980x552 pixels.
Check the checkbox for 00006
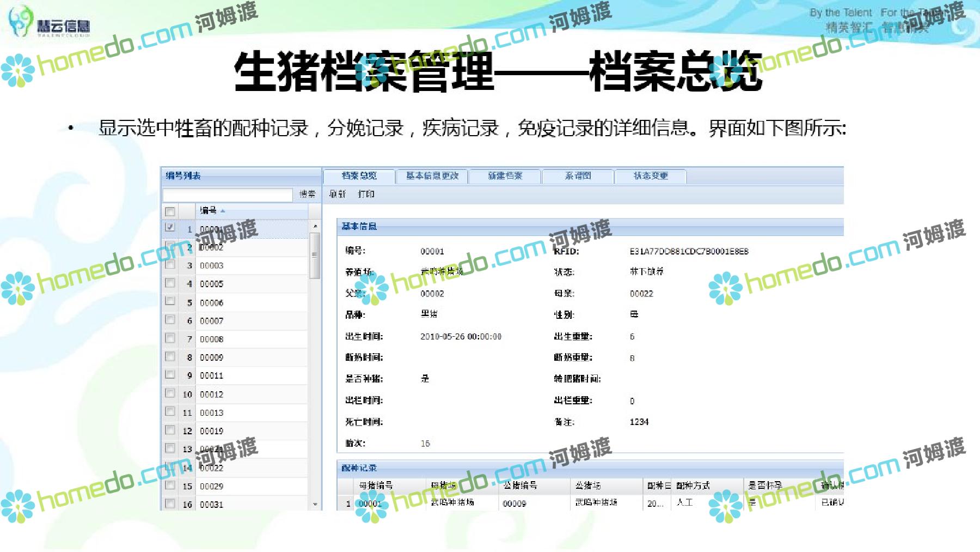pyautogui.click(x=170, y=301)
